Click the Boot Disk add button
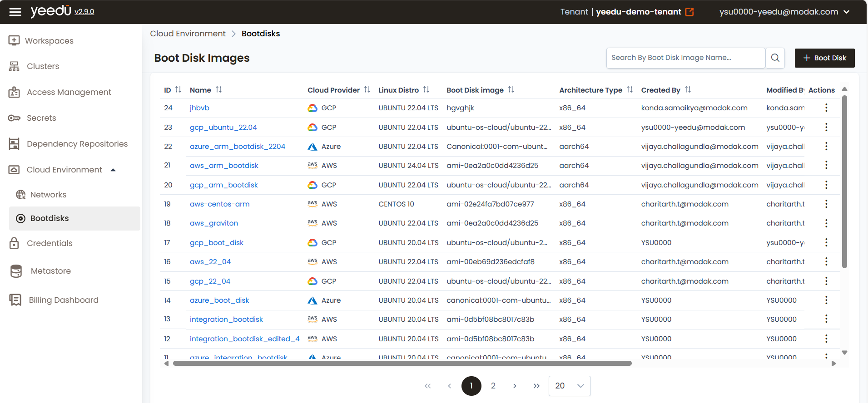This screenshot has height=403, width=868. (824, 58)
